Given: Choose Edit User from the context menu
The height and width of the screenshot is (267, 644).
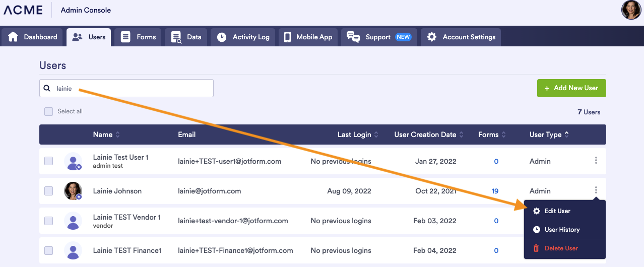Looking at the screenshot, I should [557, 211].
